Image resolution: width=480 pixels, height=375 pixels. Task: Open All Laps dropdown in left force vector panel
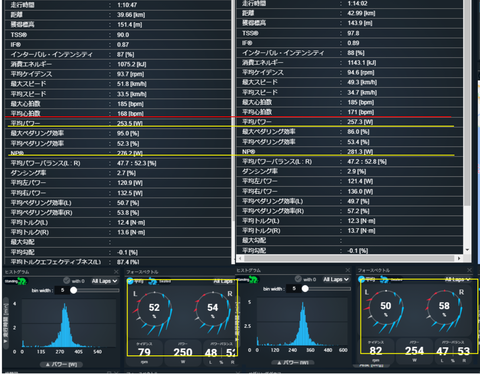click(x=225, y=281)
